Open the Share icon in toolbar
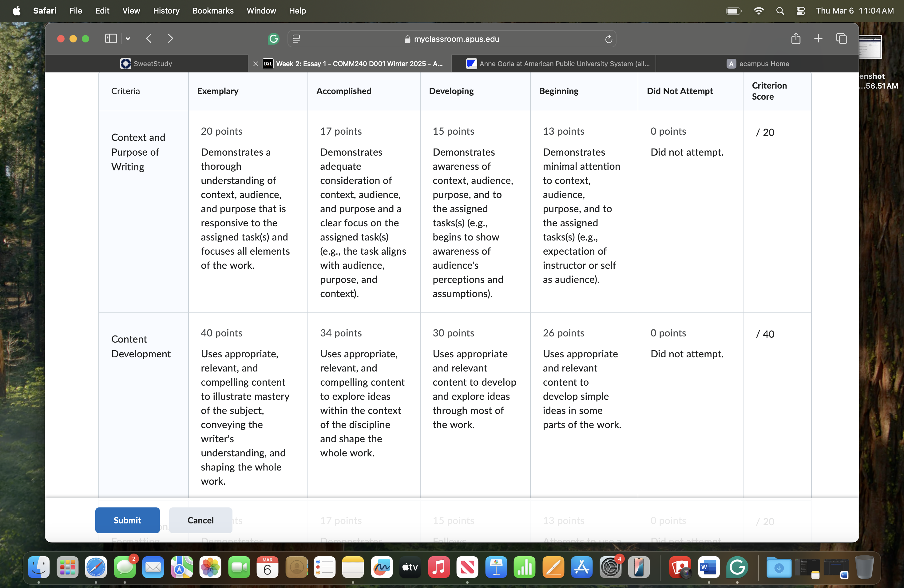Screen dimensions: 904x588 point(796,38)
